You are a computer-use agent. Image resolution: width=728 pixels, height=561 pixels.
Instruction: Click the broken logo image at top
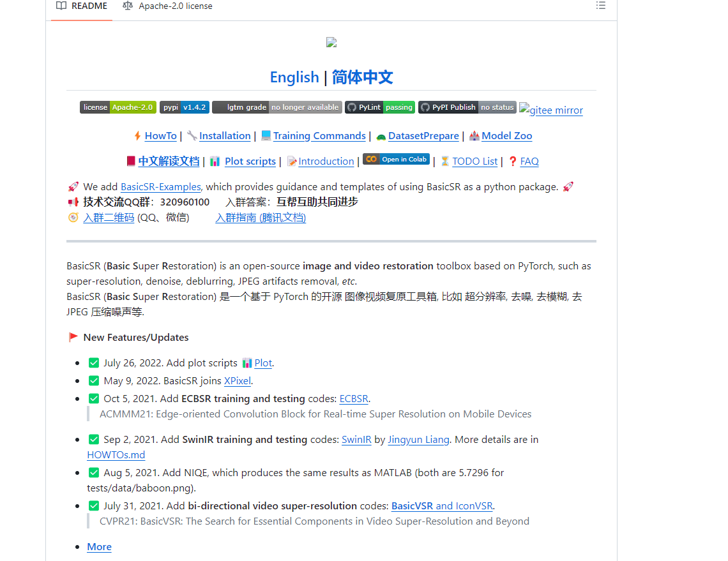(x=331, y=43)
